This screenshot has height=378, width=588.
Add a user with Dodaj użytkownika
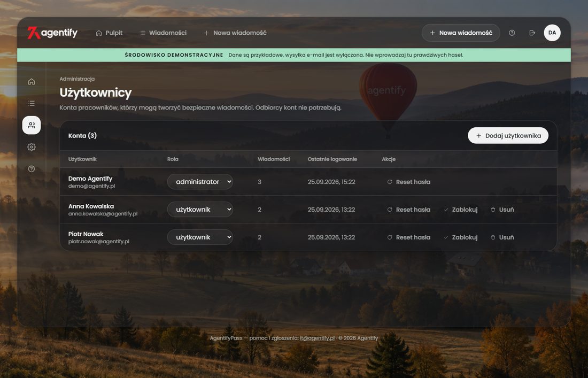[508, 135]
